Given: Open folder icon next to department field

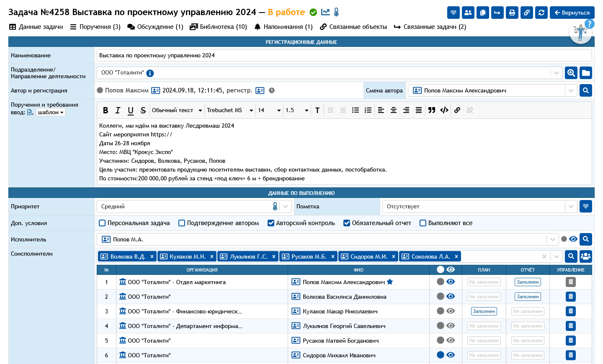Looking at the screenshot, I should coord(586,73).
